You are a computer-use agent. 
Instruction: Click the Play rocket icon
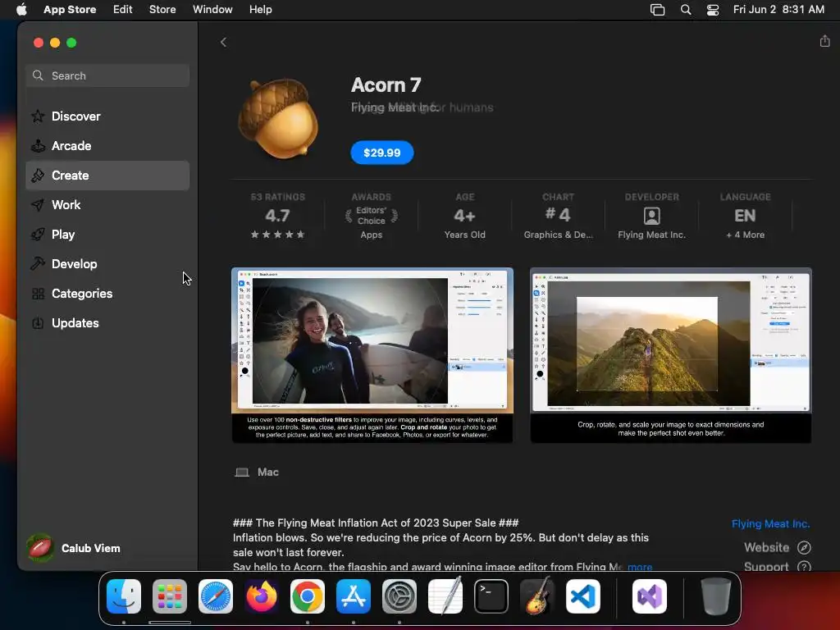pyautogui.click(x=38, y=234)
